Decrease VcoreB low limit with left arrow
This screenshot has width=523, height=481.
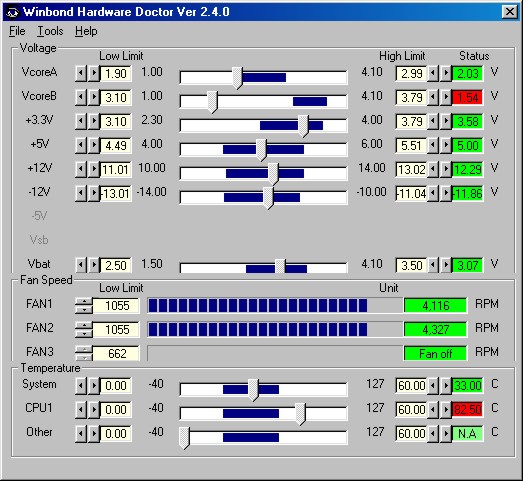coord(81,97)
